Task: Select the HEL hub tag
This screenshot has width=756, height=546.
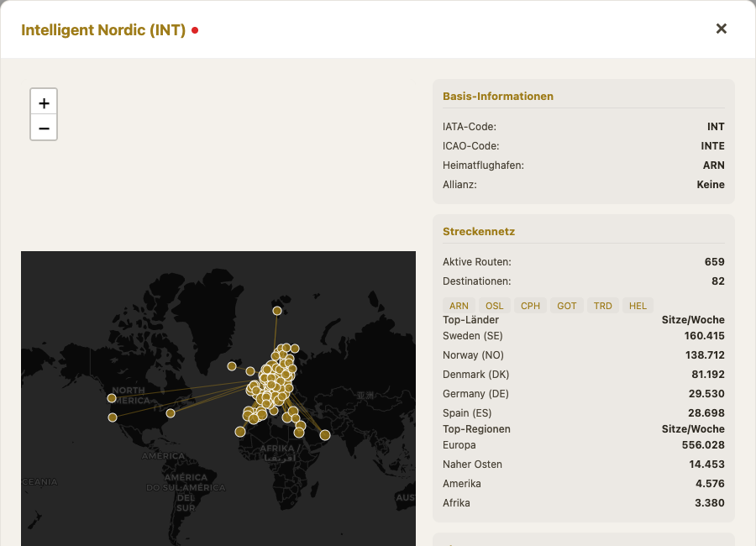Action: (x=638, y=306)
